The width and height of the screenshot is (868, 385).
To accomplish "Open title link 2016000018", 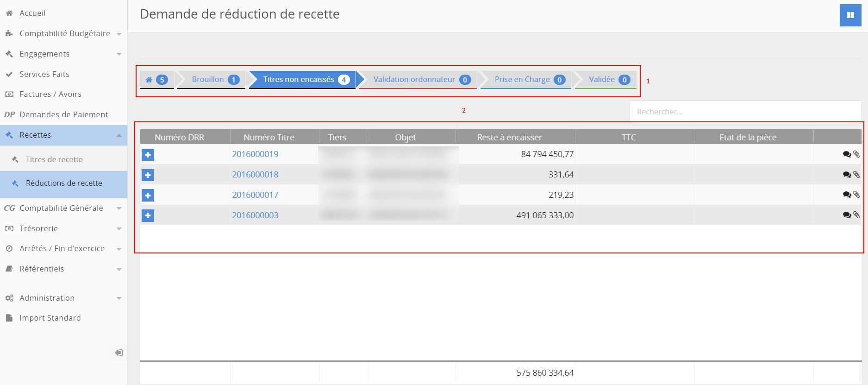I will click(x=255, y=175).
